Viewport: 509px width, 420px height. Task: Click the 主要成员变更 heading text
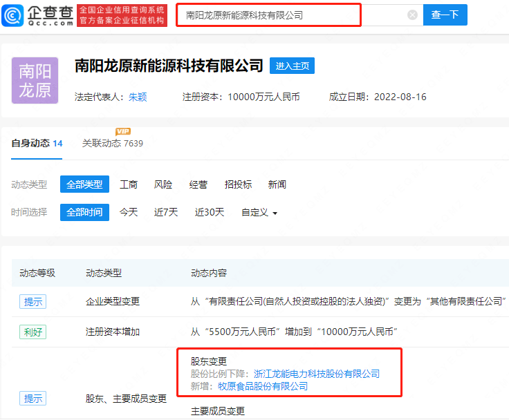pos(217,411)
